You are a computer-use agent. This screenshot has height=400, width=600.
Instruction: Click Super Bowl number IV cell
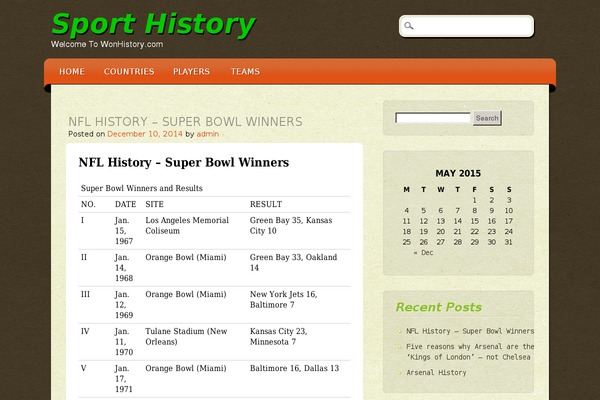85,331
